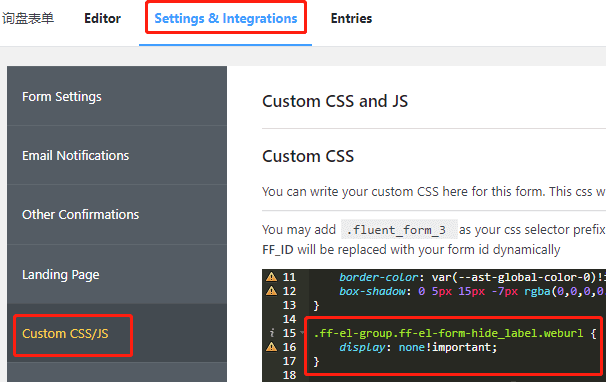The image size is (606, 382).
Task: Click the display: none!important line
Action: [418, 347]
